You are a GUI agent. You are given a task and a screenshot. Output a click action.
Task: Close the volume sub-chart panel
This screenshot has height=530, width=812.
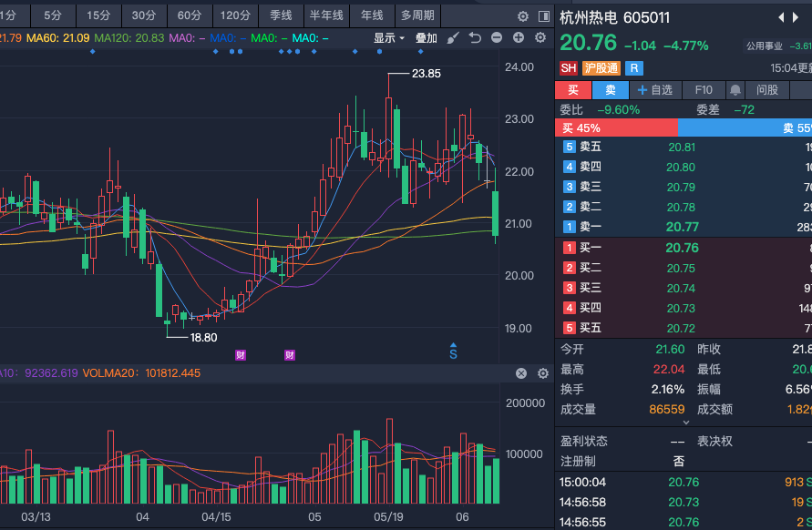[x=521, y=373]
